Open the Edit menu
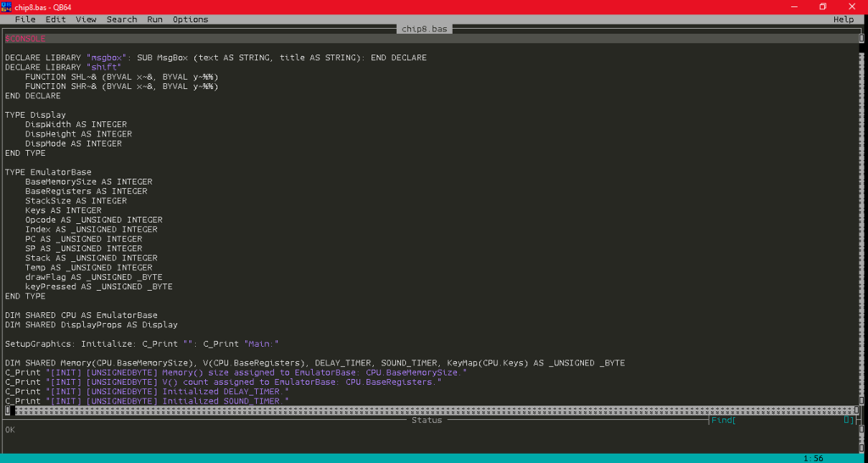The width and height of the screenshot is (868, 463). (55, 20)
